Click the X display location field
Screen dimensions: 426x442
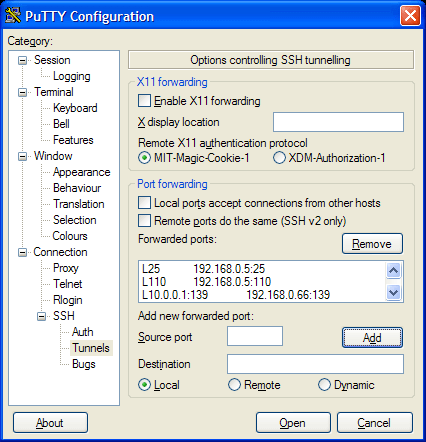338,122
